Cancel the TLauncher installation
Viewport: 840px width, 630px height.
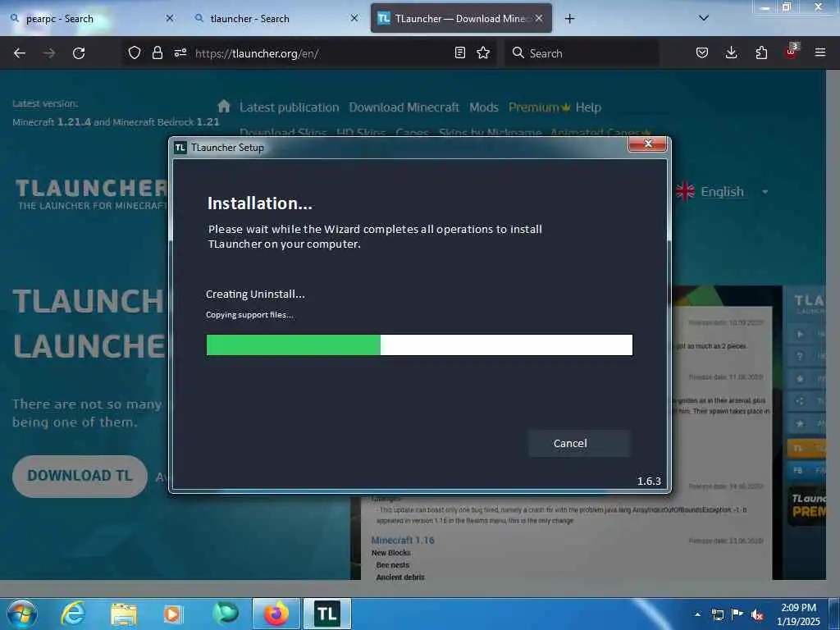pyautogui.click(x=578, y=443)
